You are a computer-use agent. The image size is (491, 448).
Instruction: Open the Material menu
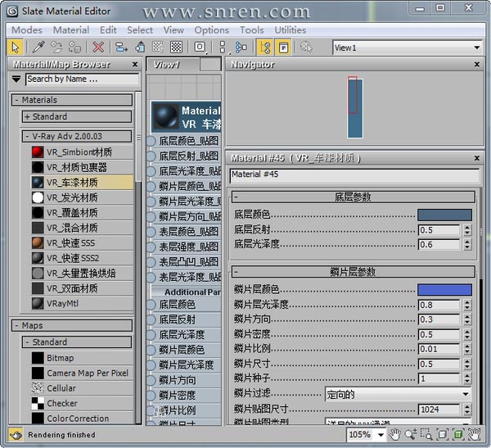(x=71, y=30)
